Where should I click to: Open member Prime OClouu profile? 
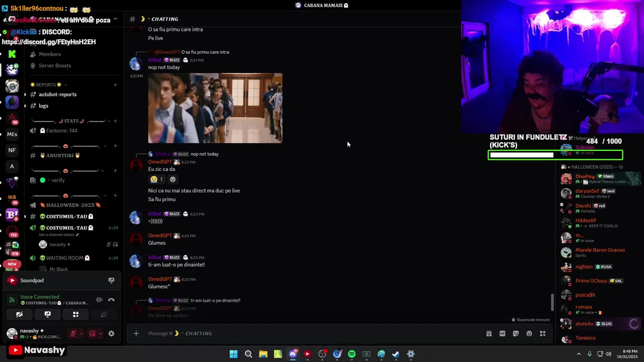pyautogui.click(x=600, y=281)
